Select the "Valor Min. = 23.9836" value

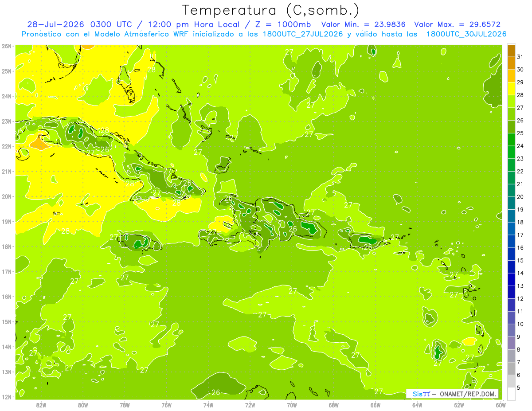tap(363, 24)
